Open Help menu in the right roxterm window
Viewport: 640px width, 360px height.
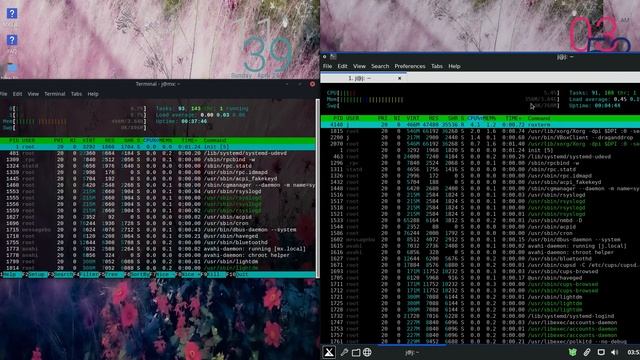pos(454,66)
